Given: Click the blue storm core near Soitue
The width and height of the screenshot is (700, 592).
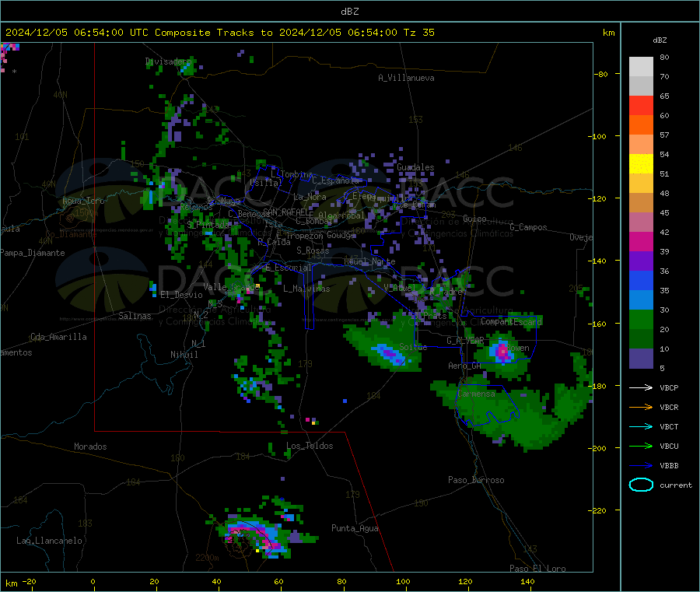Looking at the screenshot, I should (x=390, y=355).
